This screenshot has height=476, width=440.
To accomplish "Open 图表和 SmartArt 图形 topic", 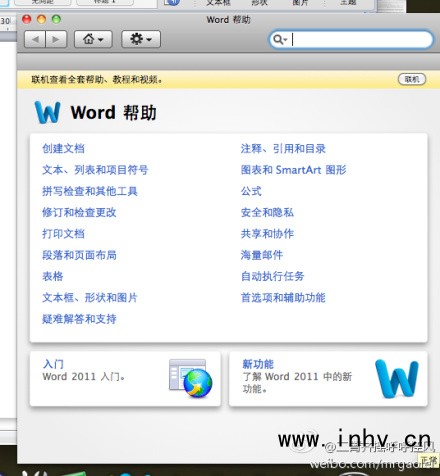I will click(x=294, y=170).
